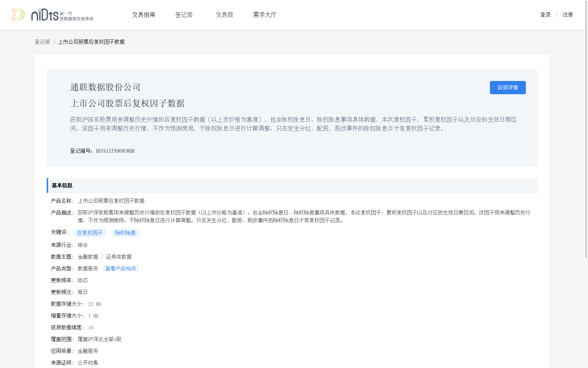Click the 注册 link

coord(568,14)
